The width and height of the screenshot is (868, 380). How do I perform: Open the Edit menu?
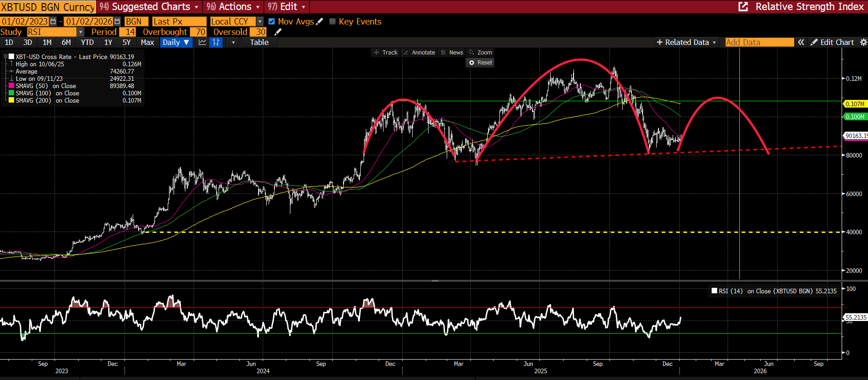287,6
